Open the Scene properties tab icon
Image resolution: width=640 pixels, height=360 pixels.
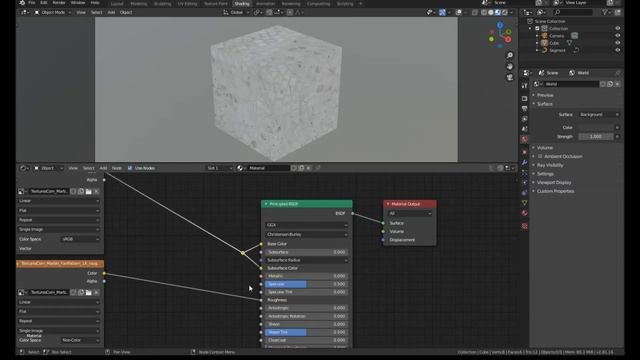click(524, 129)
